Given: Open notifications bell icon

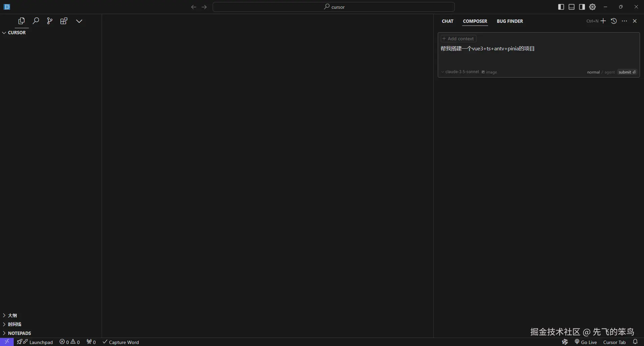Looking at the screenshot, I should 635,342.
